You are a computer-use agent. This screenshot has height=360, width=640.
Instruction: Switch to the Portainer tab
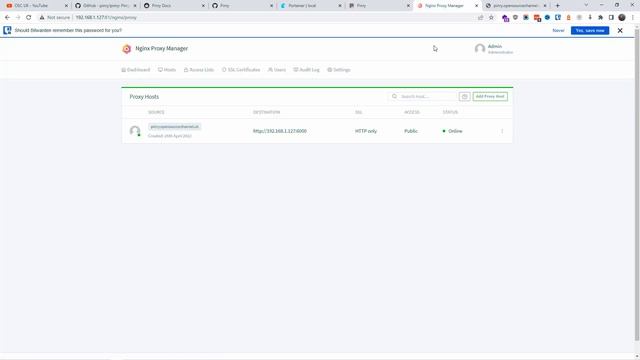(x=310, y=6)
